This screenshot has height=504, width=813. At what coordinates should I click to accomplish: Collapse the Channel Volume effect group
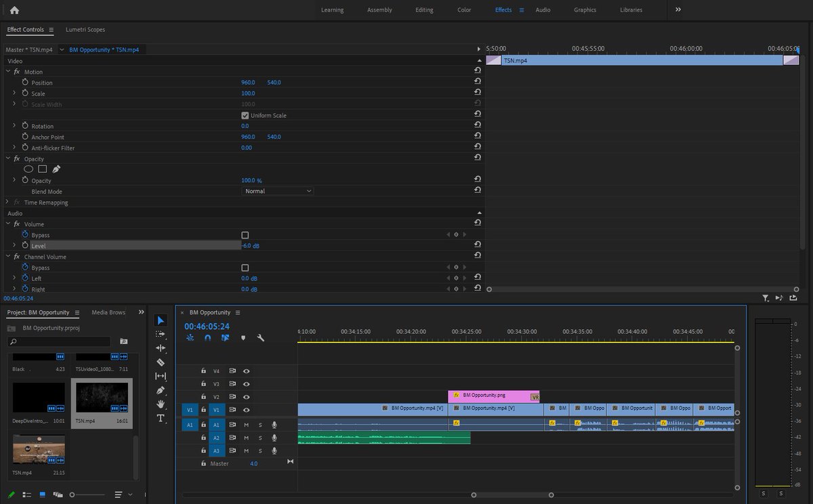click(x=8, y=256)
